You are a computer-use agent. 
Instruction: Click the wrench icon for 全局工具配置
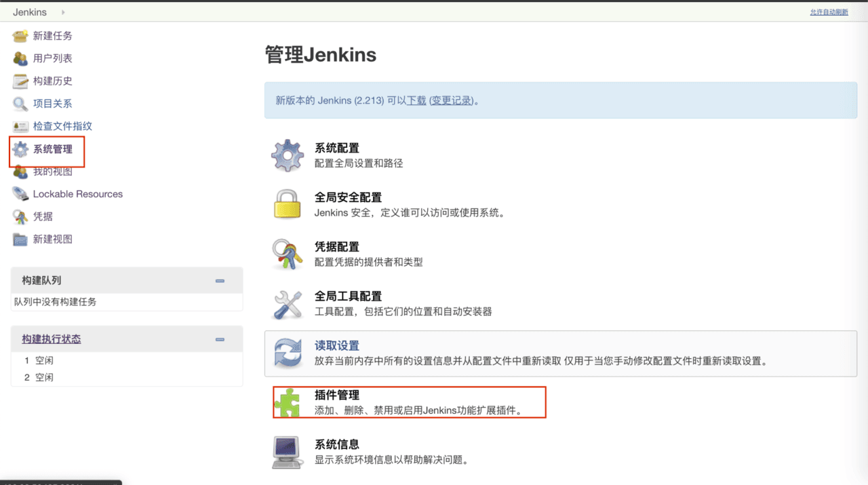(x=288, y=304)
